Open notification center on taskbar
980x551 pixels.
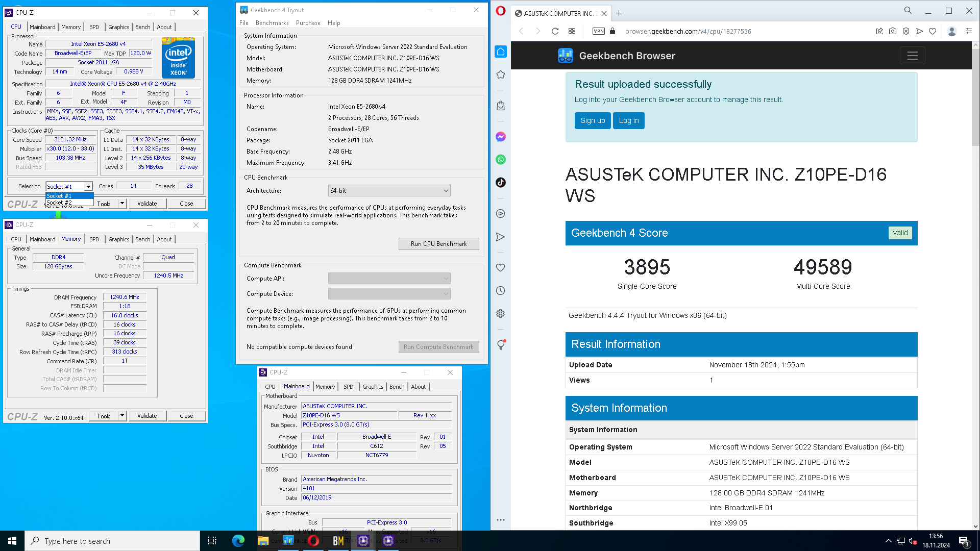click(x=964, y=541)
